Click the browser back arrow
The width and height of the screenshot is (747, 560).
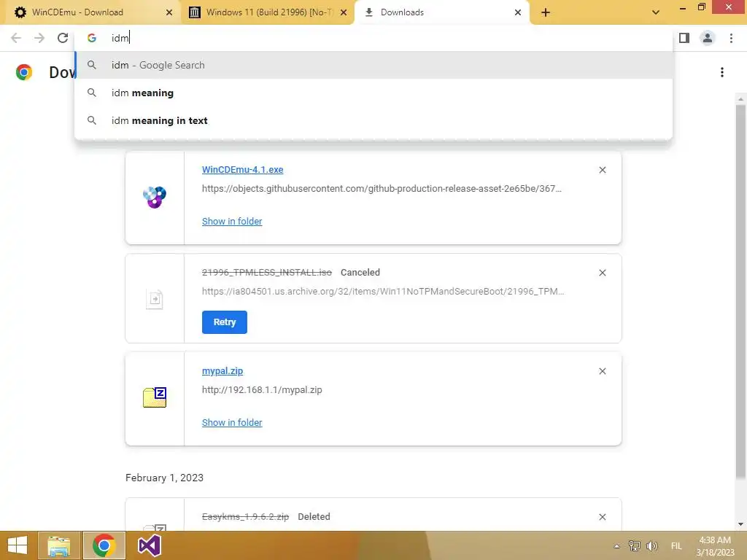[x=16, y=38]
